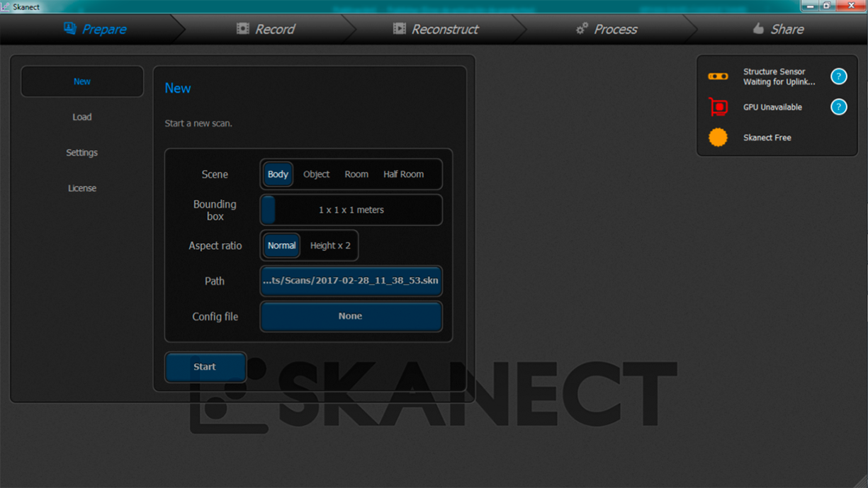Image resolution: width=868 pixels, height=488 pixels.
Task: Maximize the Skanect window
Action: coord(826,6)
